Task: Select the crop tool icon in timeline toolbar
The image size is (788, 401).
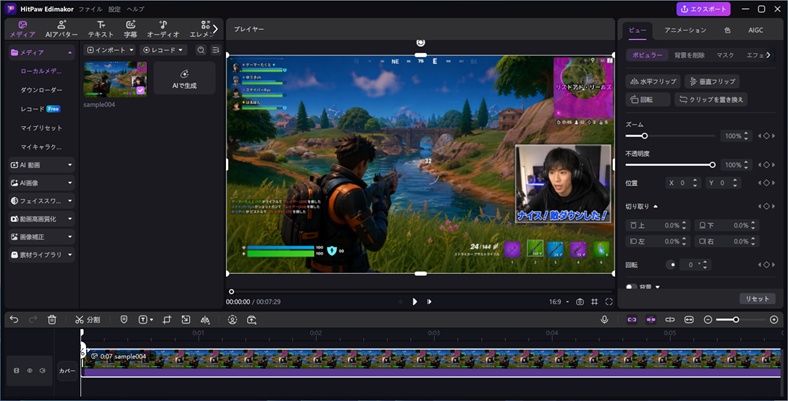Action: tap(167, 320)
